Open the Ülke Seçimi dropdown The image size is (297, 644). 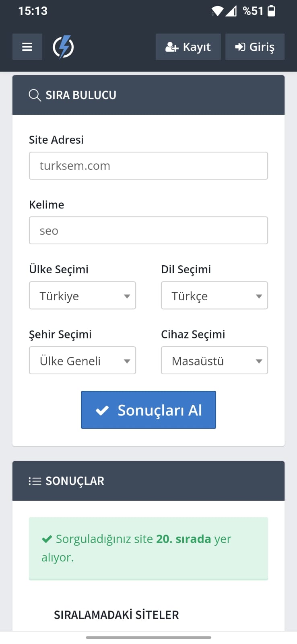82,296
